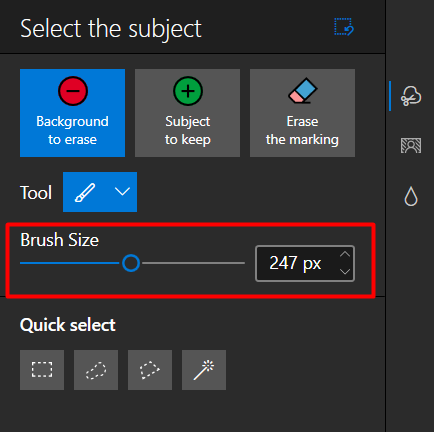This screenshot has width=434, height=432.
Task: Open the portrait background sidebar tab
Action: 411,146
